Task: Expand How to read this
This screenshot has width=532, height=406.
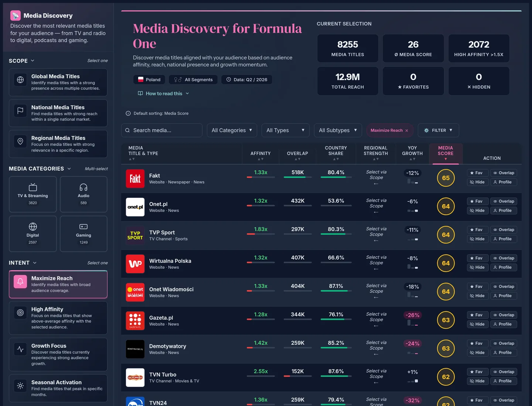Action: [x=164, y=93]
